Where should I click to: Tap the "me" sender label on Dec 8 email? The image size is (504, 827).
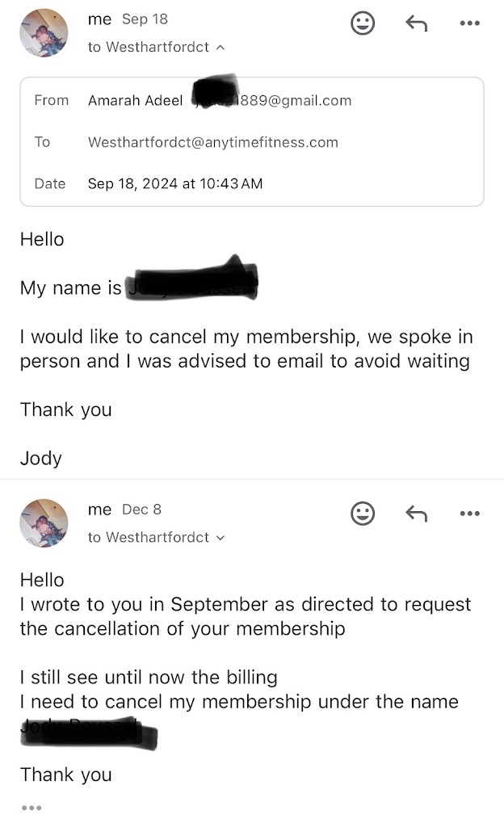(99, 510)
